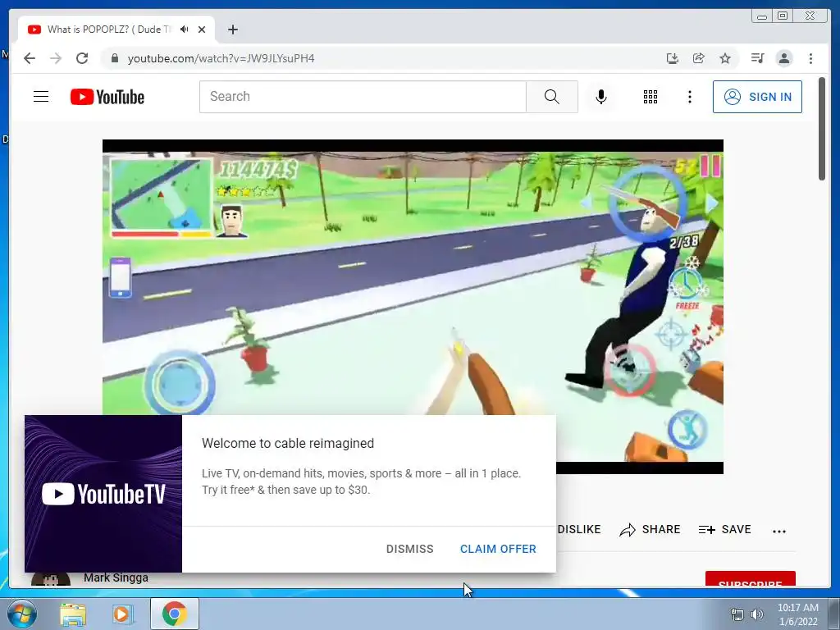Share the video

coord(650,530)
